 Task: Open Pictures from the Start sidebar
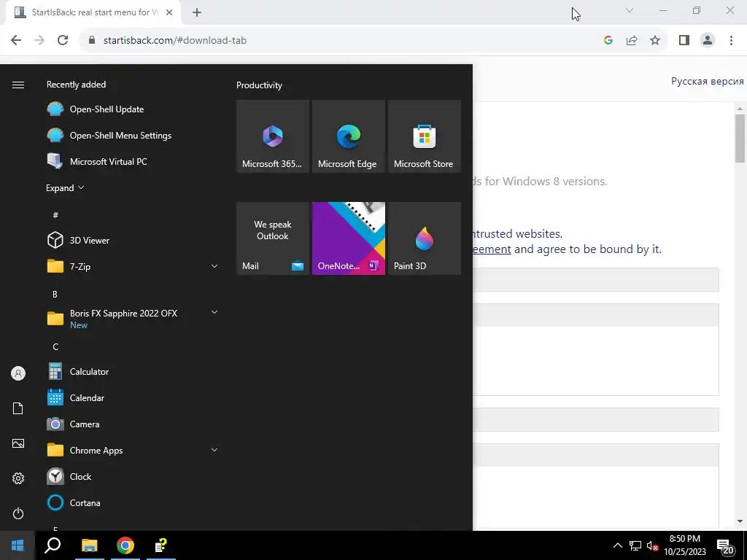(18, 443)
